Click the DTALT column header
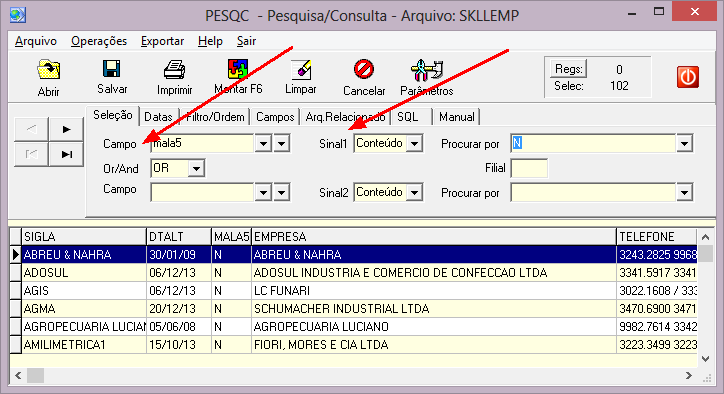The height and width of the screenshot is (394, 724). (179, 236)
